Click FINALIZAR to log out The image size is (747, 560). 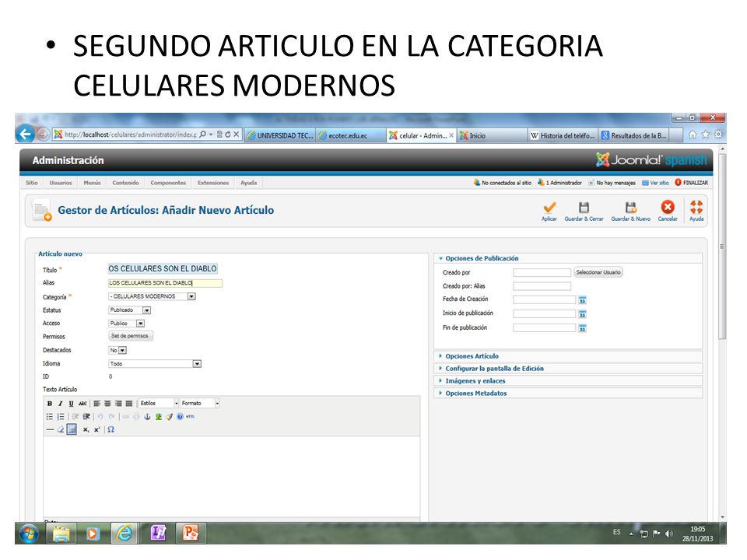(692, 183)
